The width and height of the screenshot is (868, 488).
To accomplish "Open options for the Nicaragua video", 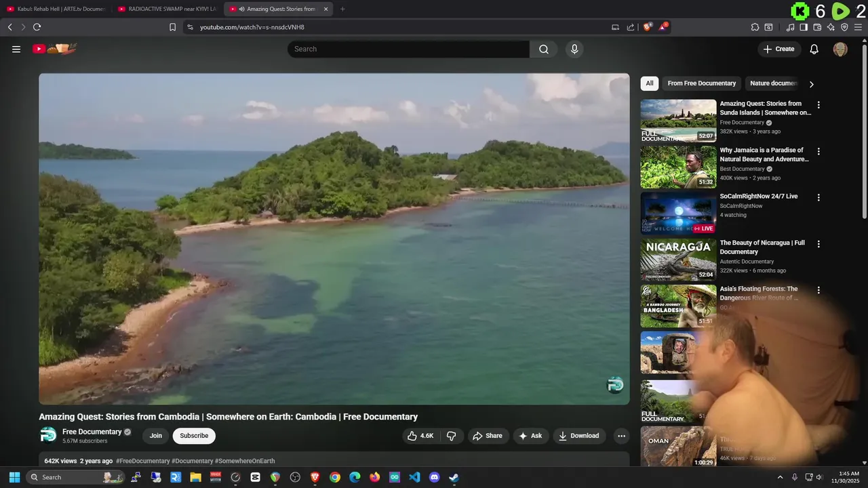I will 818,244.
